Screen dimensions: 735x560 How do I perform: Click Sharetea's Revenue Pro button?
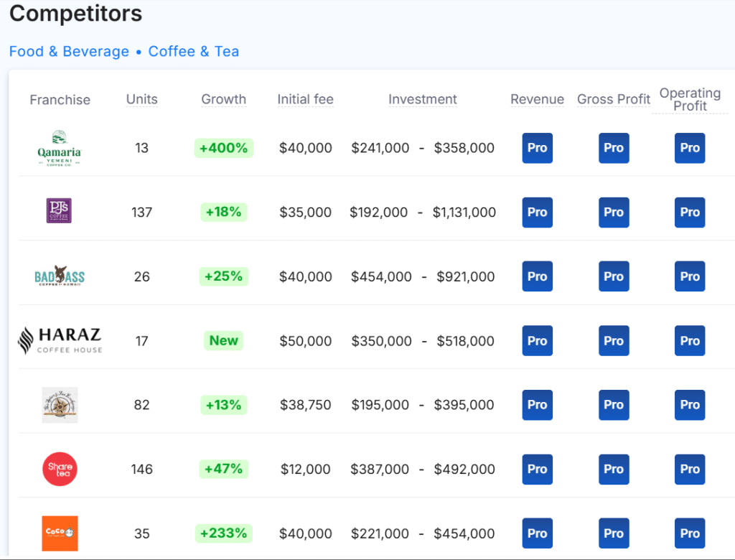tap(537, 469)
